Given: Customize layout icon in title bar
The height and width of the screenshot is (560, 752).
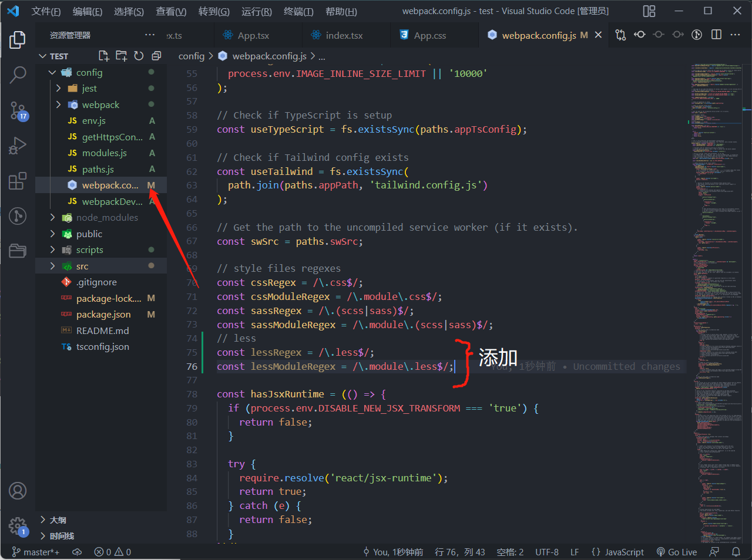Looking at the screenshot, I should pyautogui.click(x=649, y=11).
